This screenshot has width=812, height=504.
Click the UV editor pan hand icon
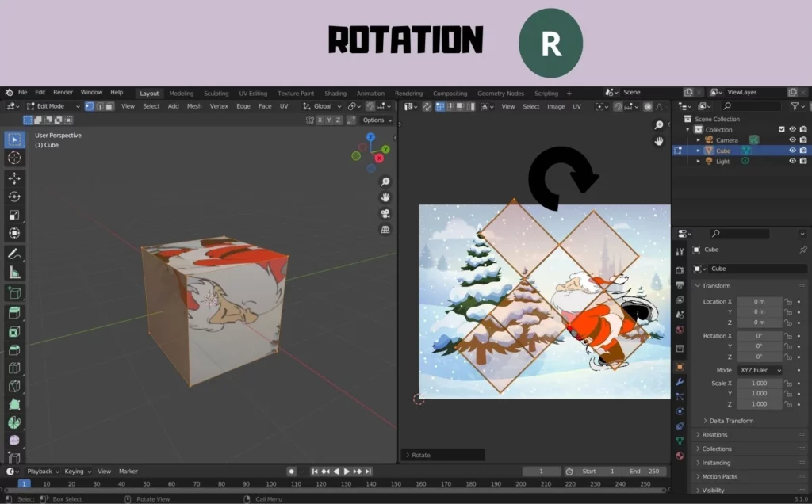[x=659, y=141]
